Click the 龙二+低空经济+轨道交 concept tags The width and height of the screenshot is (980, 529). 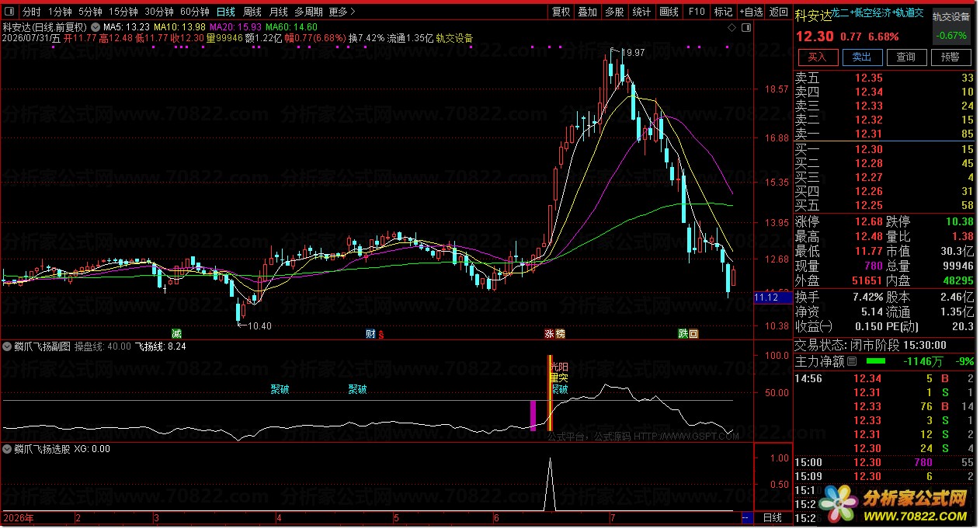(877, 13)
